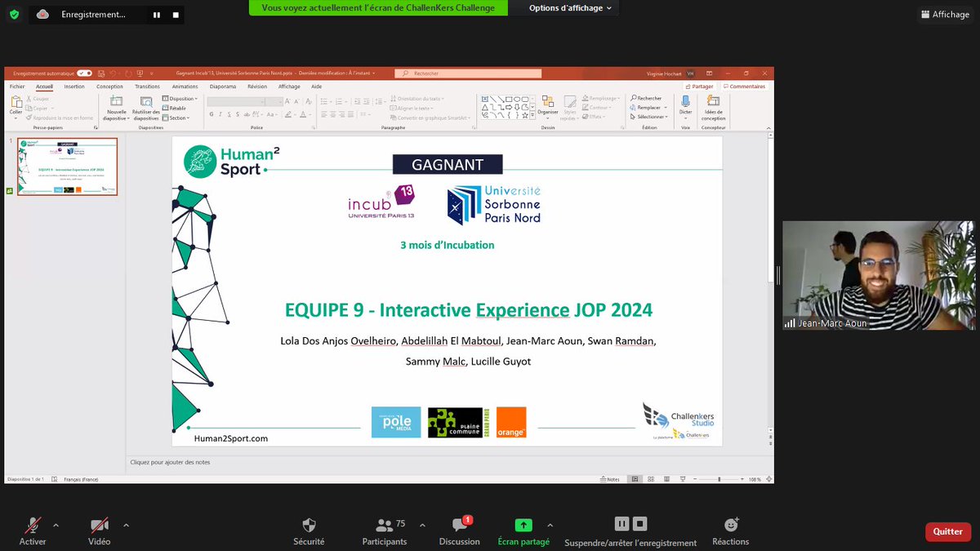Open the Sécurité shield menu

[309, 531]
